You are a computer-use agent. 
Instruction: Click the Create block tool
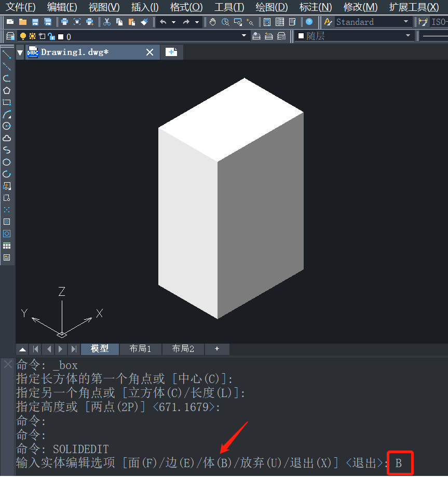(7, 198)
